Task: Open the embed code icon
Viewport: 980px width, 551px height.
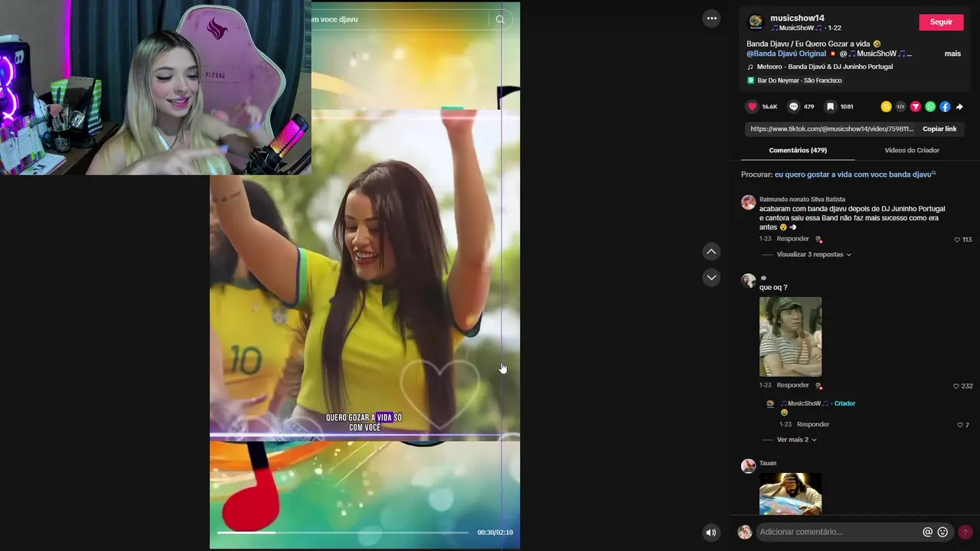Action: click(x=900, y=106)
